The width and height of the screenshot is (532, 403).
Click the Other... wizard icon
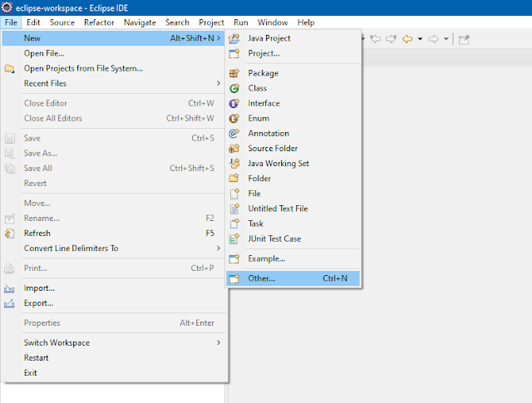tap(234, 278)
